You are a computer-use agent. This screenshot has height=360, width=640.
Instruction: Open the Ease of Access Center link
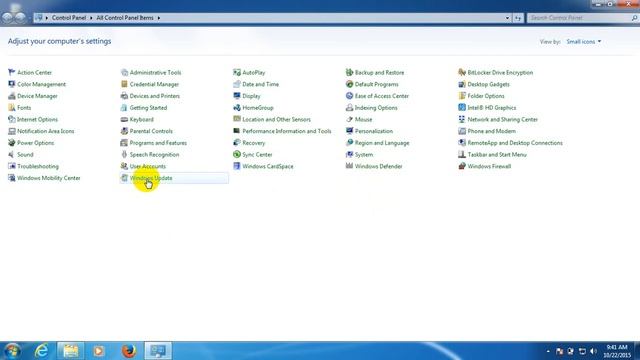382,96
